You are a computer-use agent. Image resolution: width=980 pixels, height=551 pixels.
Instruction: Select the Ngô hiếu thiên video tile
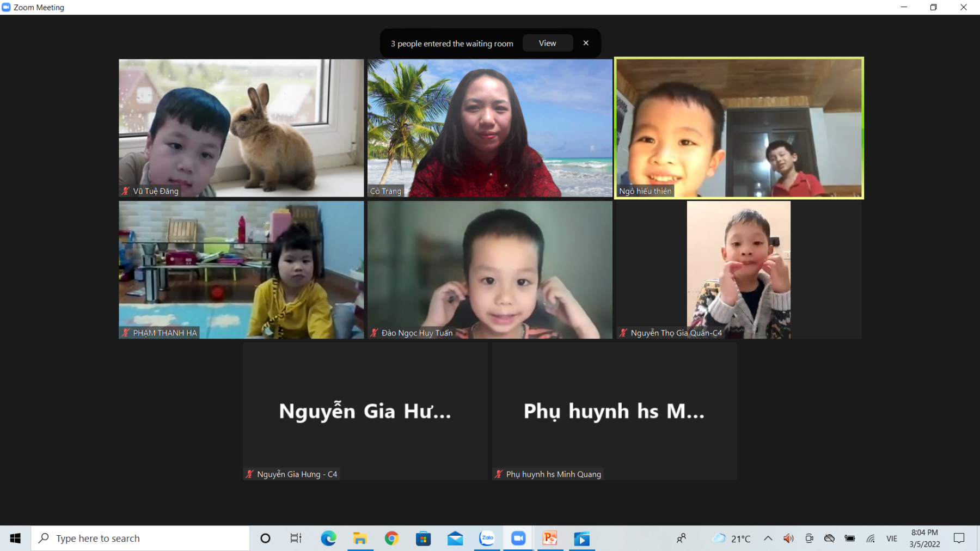pyautogui.click(x=739, y=128)
